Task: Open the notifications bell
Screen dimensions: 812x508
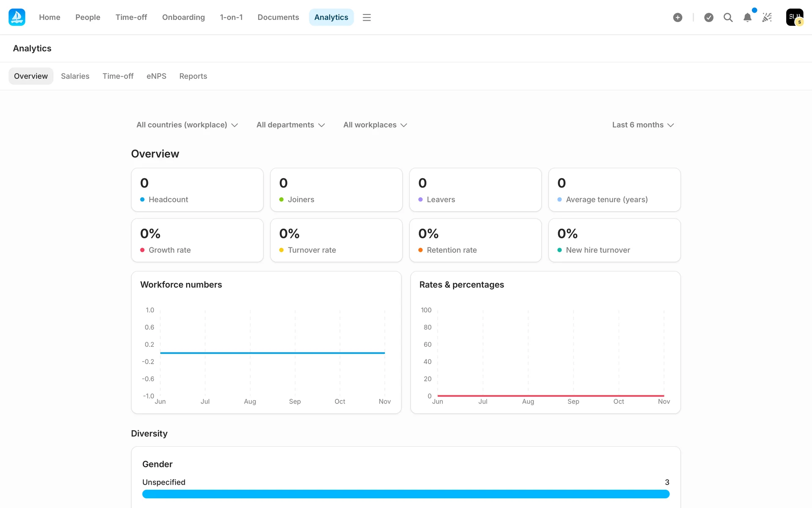Action: pos(747,17)
